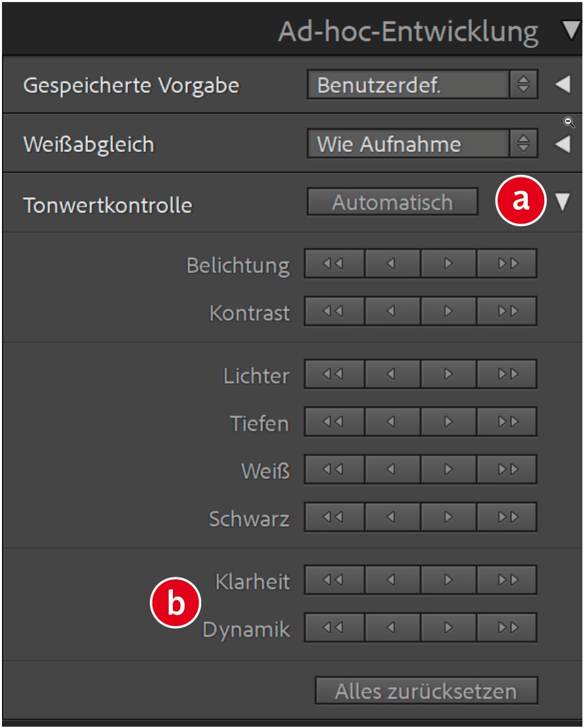
Task: Decrease Schwarz by a small step
Action: pyautogui.click(x=392, y=518)
